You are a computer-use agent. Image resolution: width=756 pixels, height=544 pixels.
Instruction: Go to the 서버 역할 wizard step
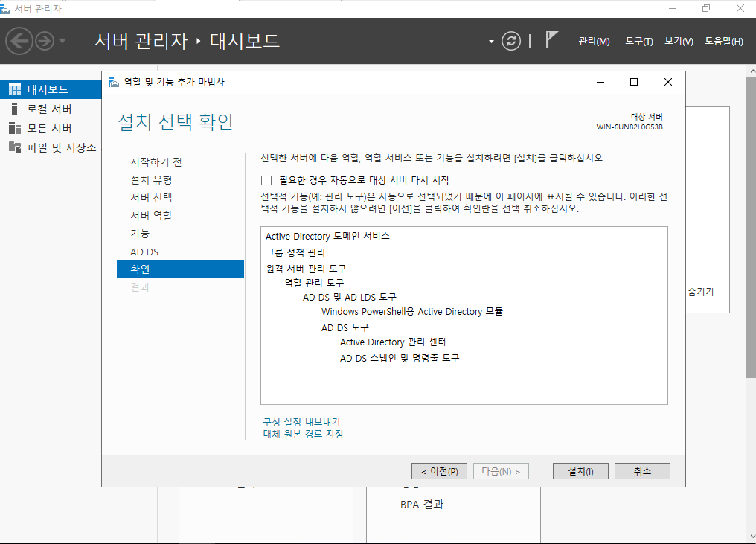tap(151, 216)
